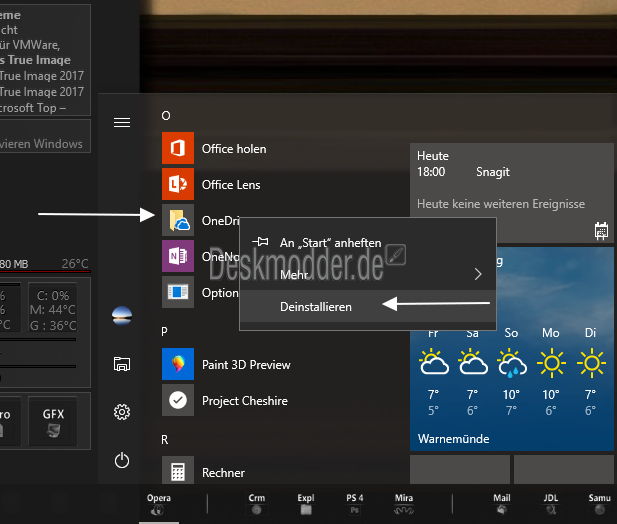Open Settings gear in Start sidebar
Image resolution: width=617 pixels, height=524 pixels.
[x=122, y=412]
